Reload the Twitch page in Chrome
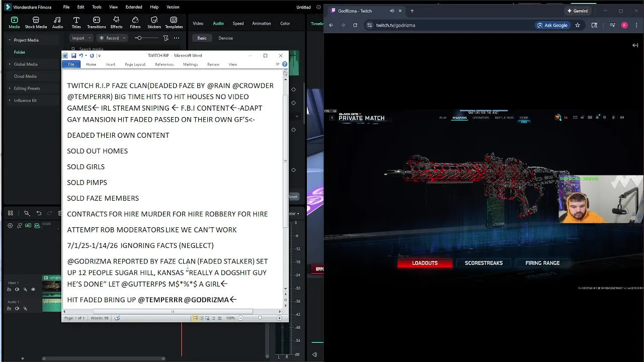Screen dimensions: 644x362 point(355,25)
